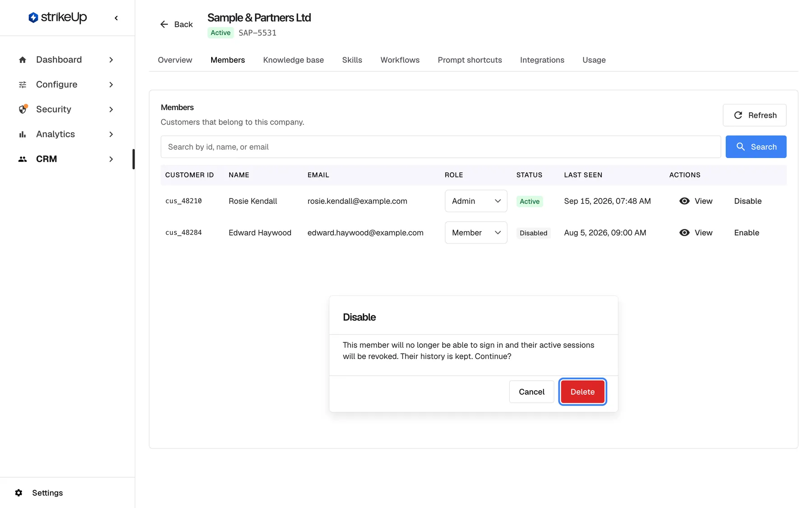Click email edward.haywood@example.com
This screenshot has width=812, height=508.
pos(365,233)
